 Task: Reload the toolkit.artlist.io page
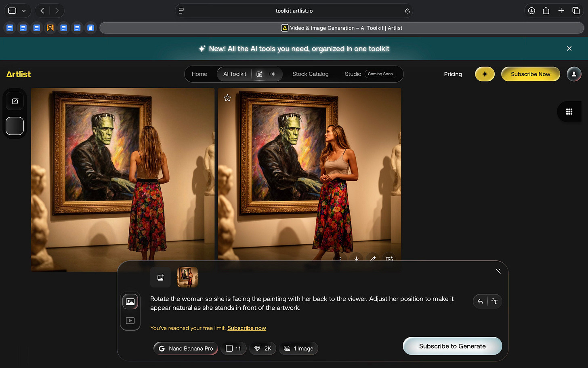click(407, 11)
